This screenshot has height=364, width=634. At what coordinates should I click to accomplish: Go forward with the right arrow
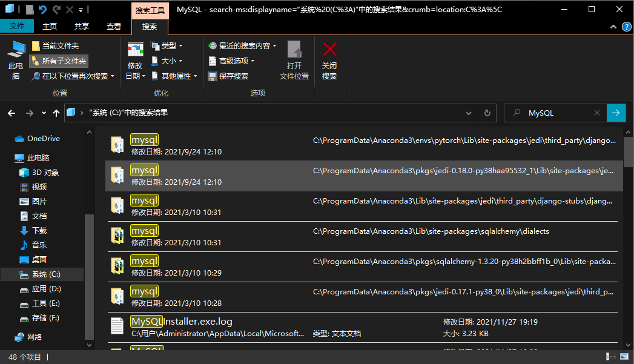coord(30,113)
